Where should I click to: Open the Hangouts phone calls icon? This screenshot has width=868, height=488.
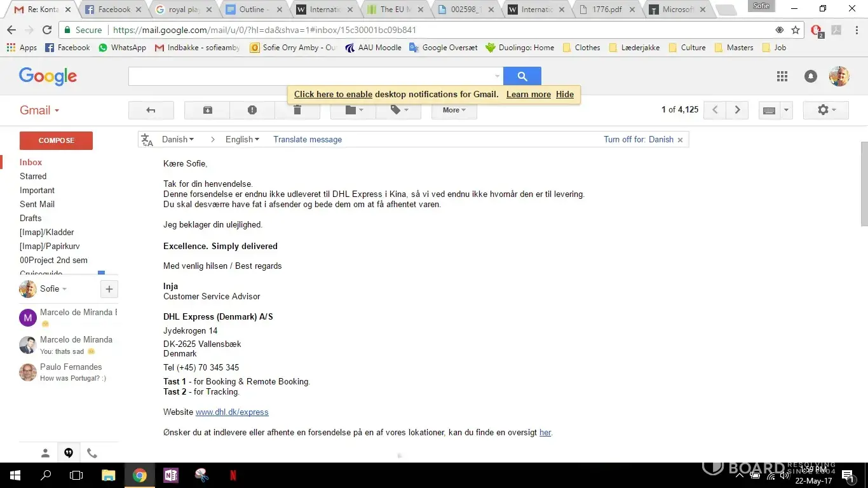[x=92, y=453]
